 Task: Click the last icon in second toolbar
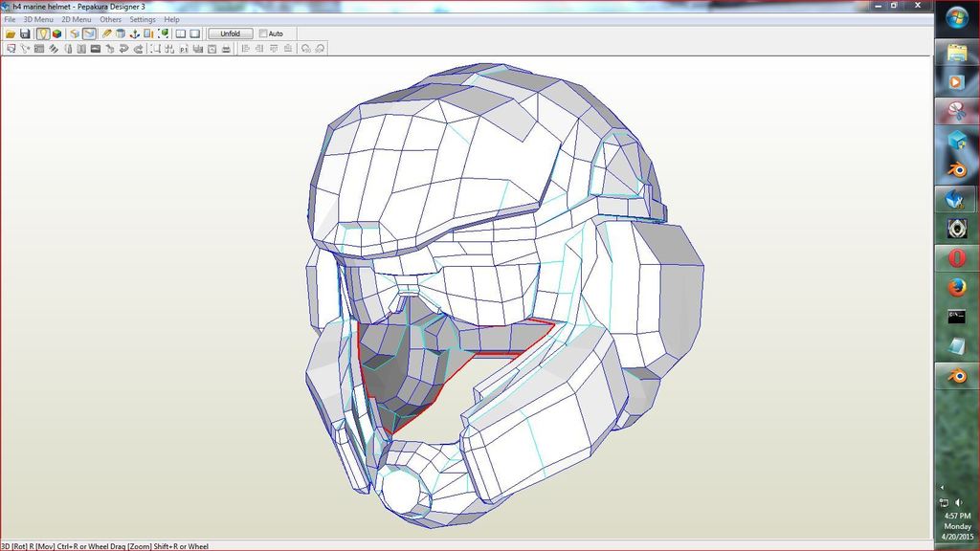(x=320, y=49)
